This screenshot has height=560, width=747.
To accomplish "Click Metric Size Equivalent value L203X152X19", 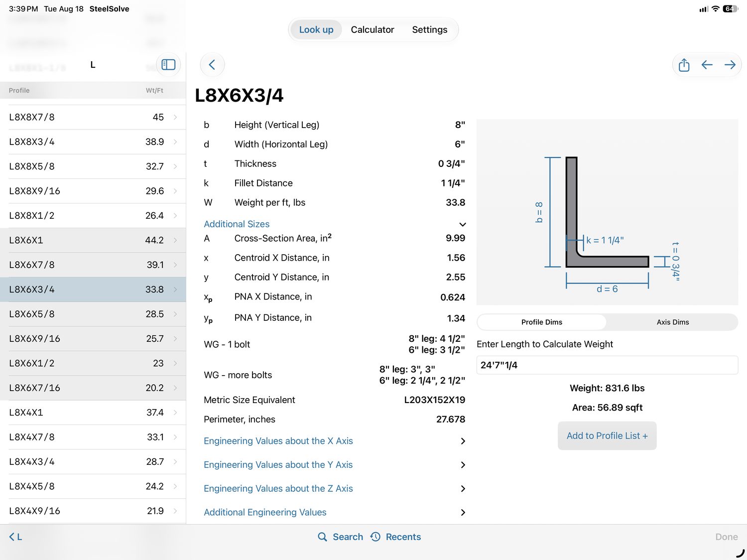I will coord(434,400).
